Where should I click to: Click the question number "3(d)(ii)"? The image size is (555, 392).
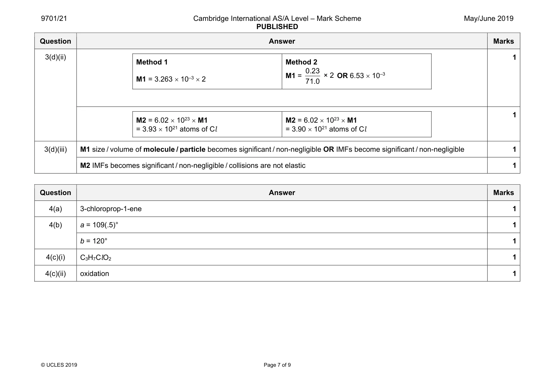(x=55, y=57)
